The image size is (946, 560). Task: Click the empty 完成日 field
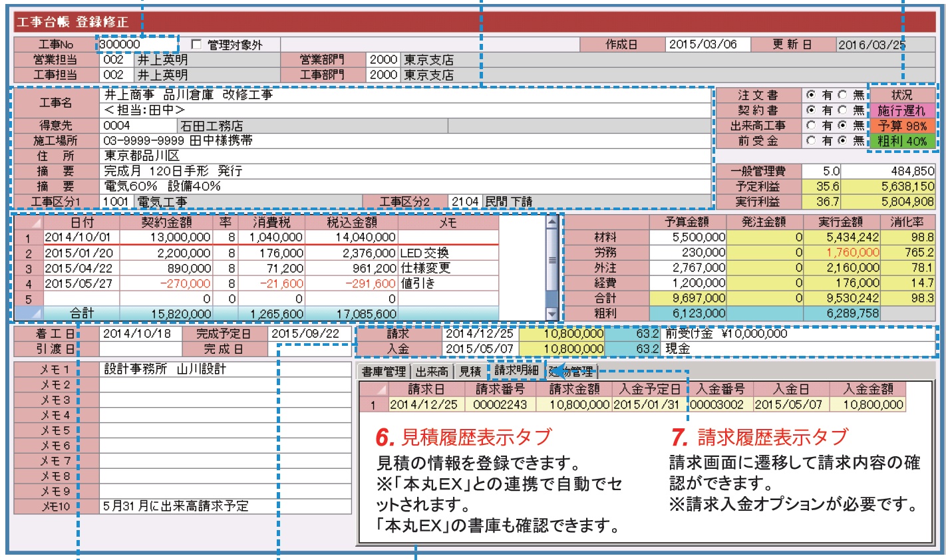[x=309, y=349]
